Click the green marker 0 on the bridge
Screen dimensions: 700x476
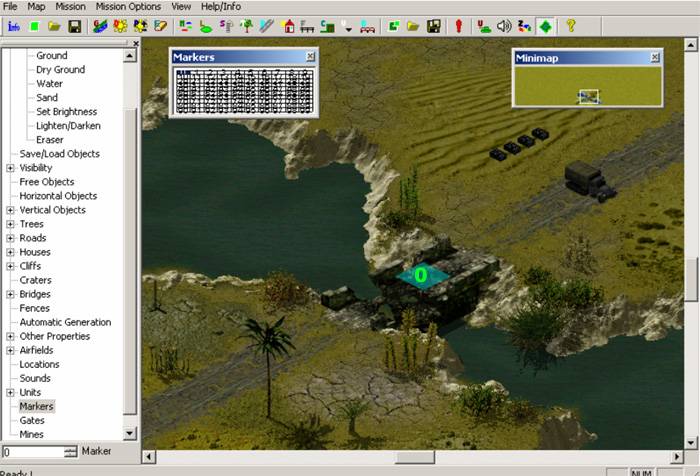click(420, 275)
